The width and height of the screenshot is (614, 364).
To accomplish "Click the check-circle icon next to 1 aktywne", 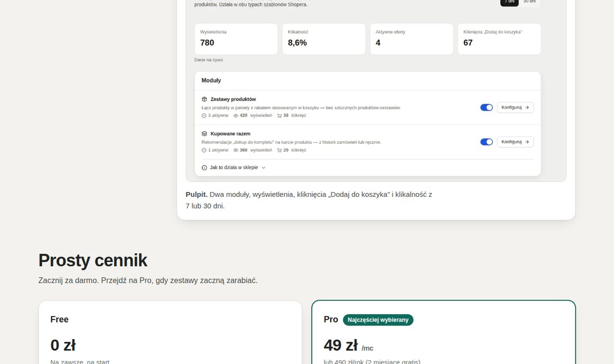I will coord(204,150).
